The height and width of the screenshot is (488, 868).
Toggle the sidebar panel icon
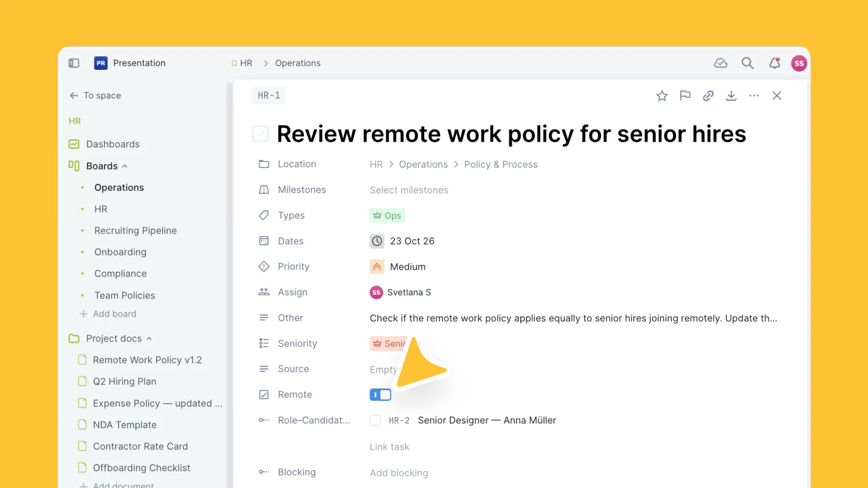tap(74, 63)
